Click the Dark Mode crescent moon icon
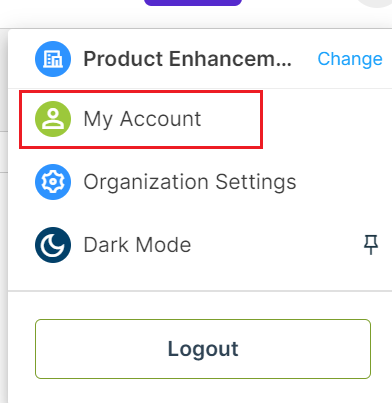Image resolution: width=392 pixels, height=403 pixels. 53,245
